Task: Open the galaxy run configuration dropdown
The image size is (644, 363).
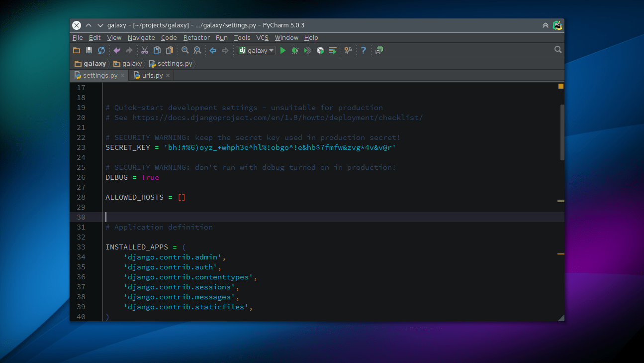Action: pyautogui.click(x=256, y=50)
